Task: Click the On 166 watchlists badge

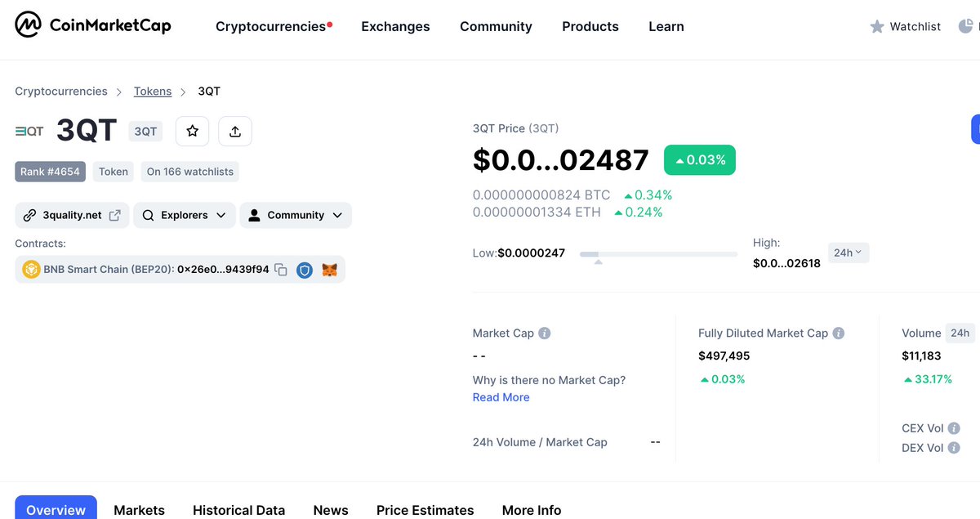Action: point(190,172)
